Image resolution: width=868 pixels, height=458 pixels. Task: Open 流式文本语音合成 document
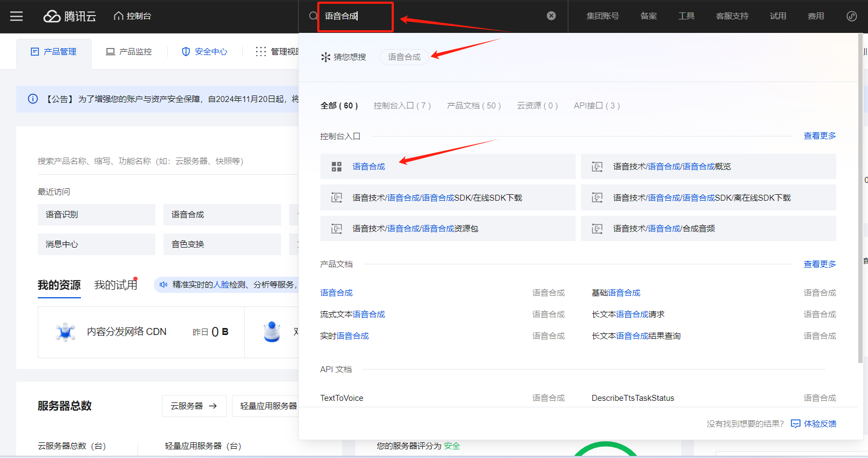[x=352, y=315]
